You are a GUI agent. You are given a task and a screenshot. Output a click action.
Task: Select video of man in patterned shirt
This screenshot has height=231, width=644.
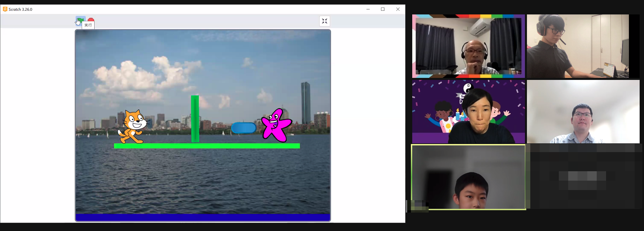(583, 111)
